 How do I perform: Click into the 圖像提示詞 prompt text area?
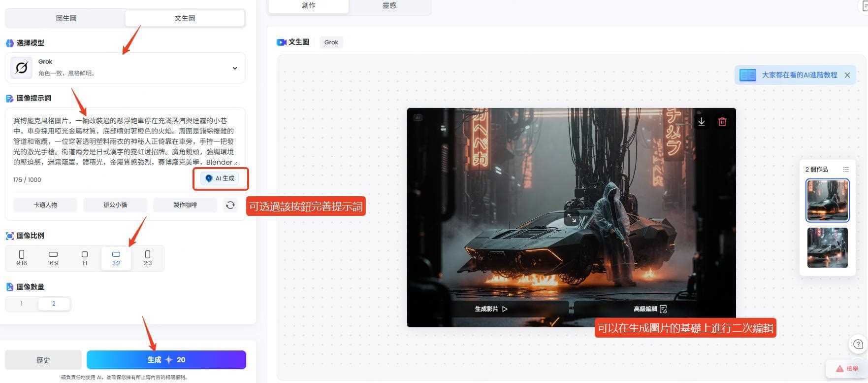click(125, 141)
